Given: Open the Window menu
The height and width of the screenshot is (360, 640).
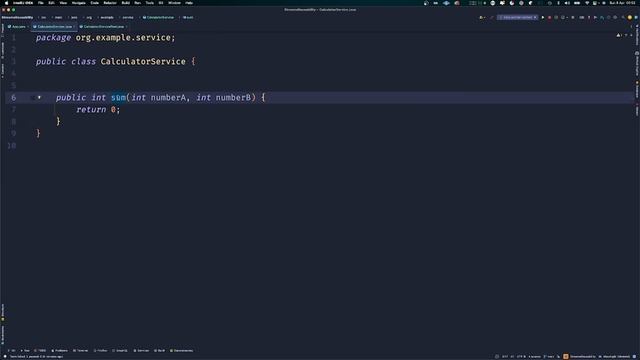Looking at the screenshot, I should pyautogui.click(x=174, y=3).
